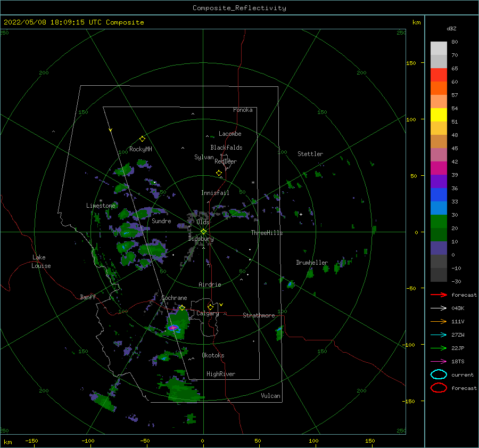Select the RedDeer city label

(x=226, y=161)
